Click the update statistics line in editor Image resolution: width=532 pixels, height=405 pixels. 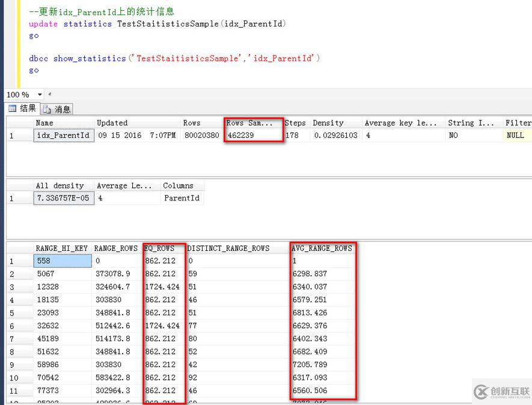click(x=157, y=24)
